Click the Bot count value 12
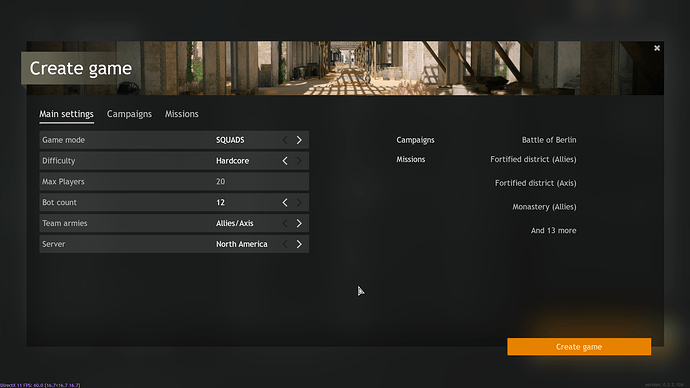The width and height of the screenshot is (690, 388). point(220,202)
